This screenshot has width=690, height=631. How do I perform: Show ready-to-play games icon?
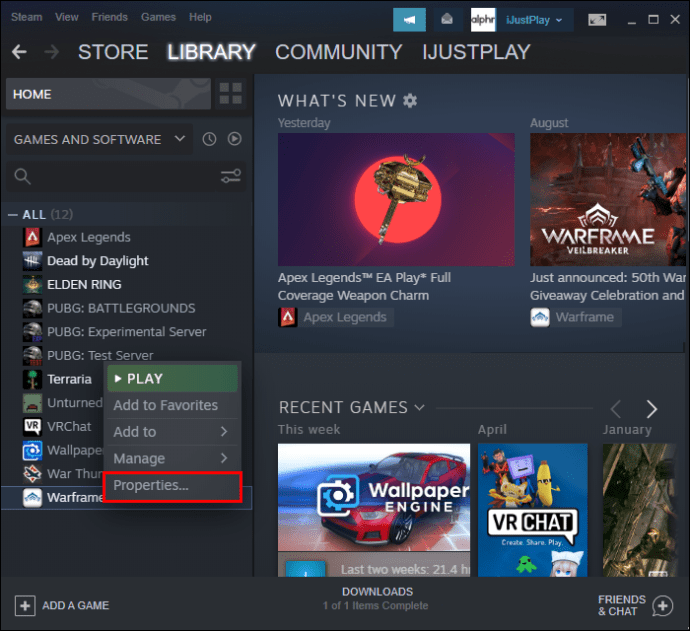point(235,139)
